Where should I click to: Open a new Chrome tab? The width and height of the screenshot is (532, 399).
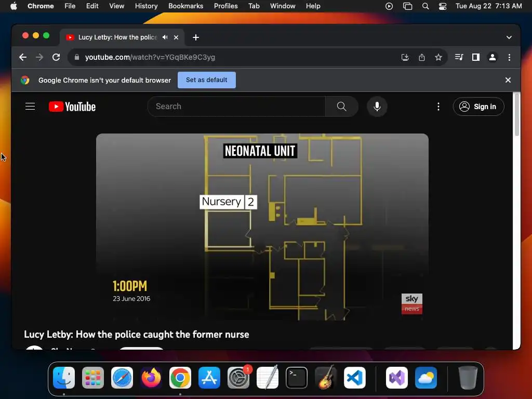[196, 37]
